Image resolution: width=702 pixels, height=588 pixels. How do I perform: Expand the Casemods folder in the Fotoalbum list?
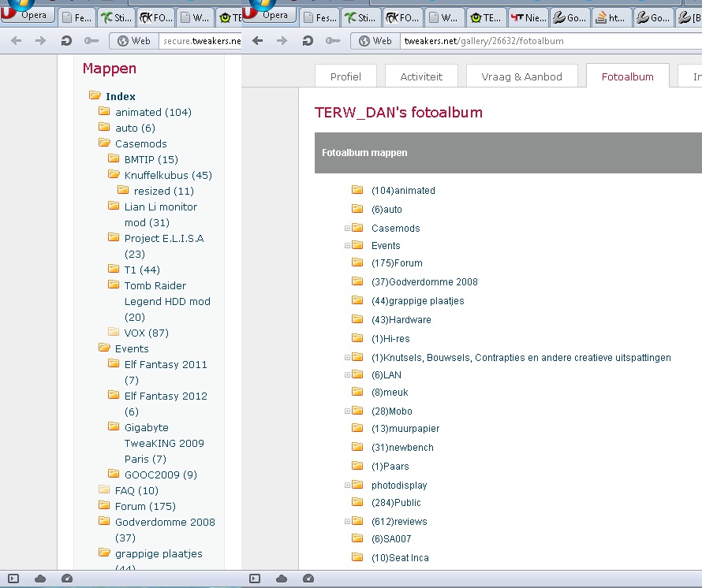pos(347,229)
